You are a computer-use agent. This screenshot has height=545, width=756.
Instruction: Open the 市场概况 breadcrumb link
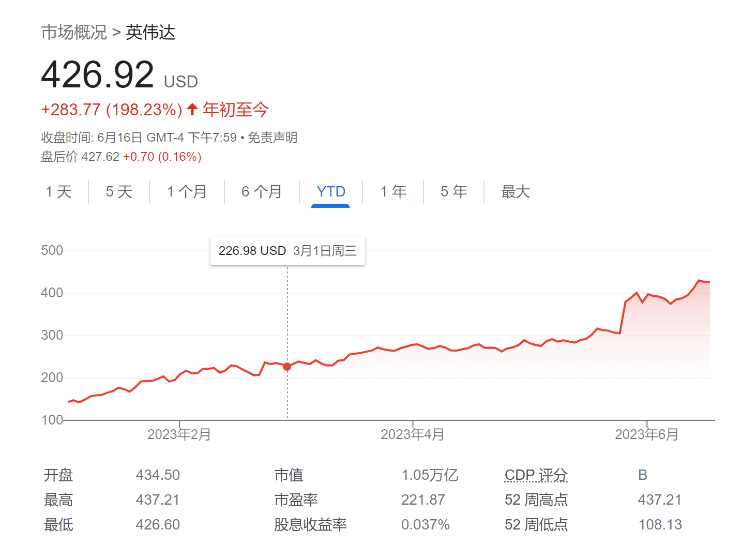click(74, 33)
